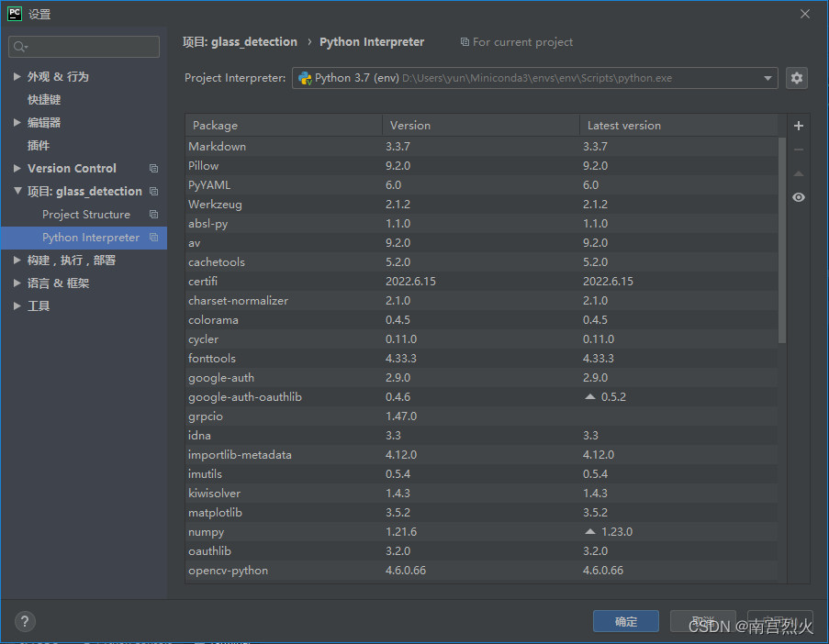Viewport: 829px width, 644px height.
Task: Click the plus icon to install package
Action: click(799, 126)
